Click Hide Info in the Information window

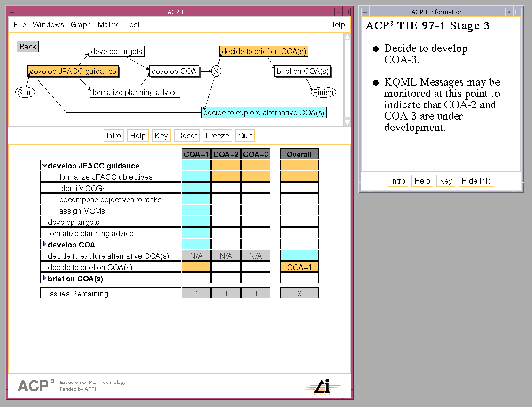pos(476,181)
